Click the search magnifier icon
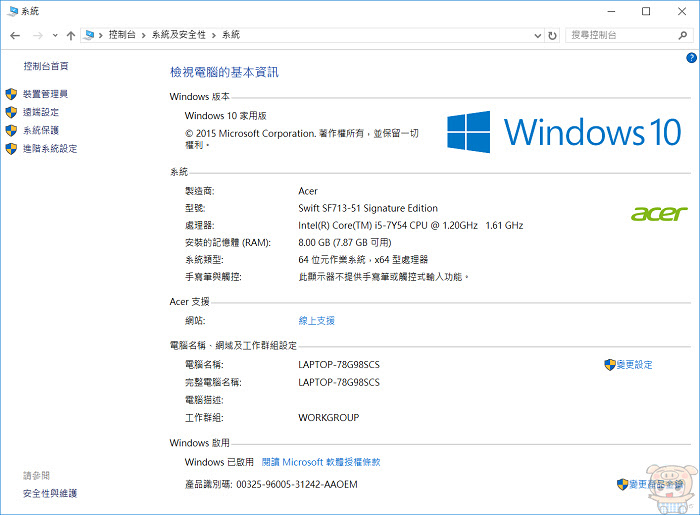This screenshot has width=700, height=515. pos(683,35)
